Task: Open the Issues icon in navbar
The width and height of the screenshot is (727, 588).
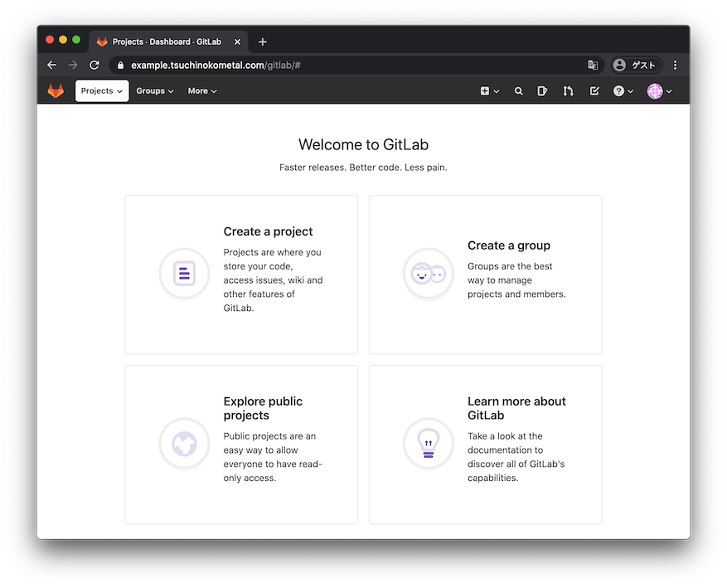Action: click(x=542, y=91)
